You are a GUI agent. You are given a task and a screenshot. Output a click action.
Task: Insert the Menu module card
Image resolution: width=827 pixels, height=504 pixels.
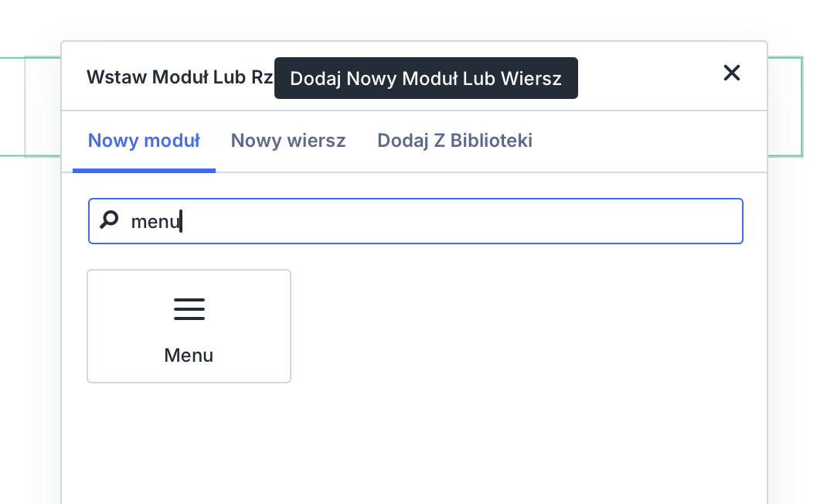pyautogui.click(x=189, y=327)
